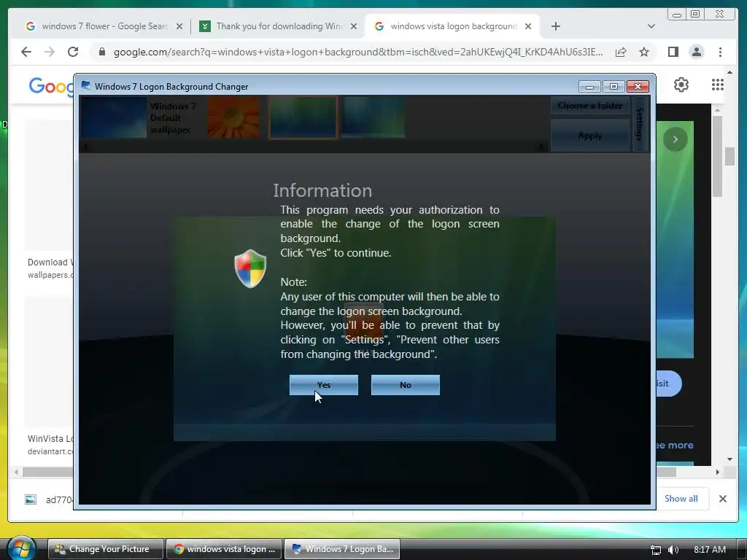Select the last aurora wallpaper thumbnail
This screenshot has height=560, width=747.
pos(373,117)
